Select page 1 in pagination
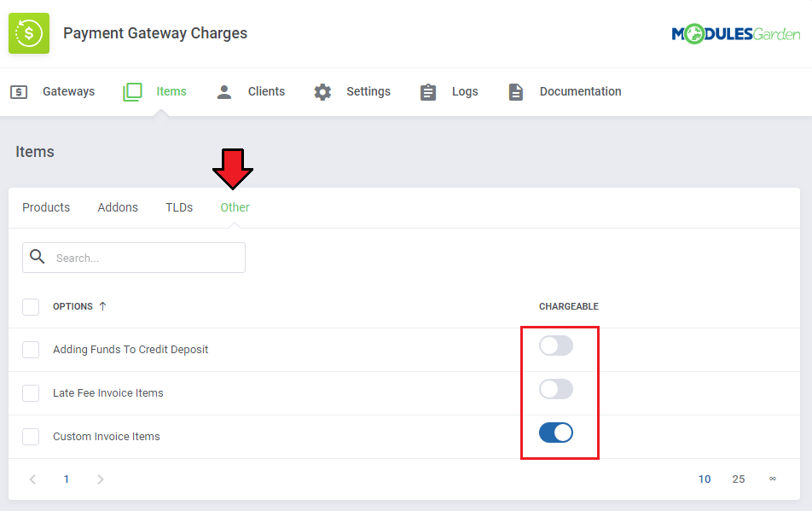The width and height of the screenshot is (812, 511). [67, 479]
